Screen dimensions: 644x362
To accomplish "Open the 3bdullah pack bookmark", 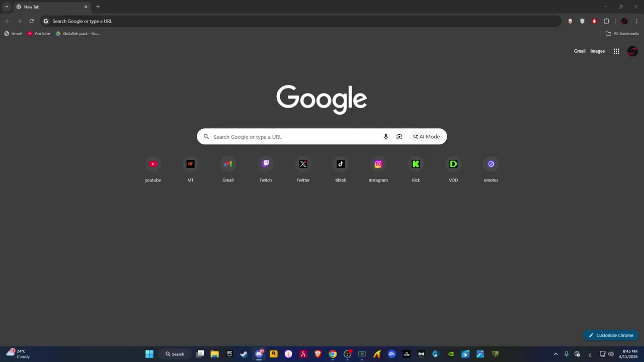I will pyautogui.click(x=77, y=34).
